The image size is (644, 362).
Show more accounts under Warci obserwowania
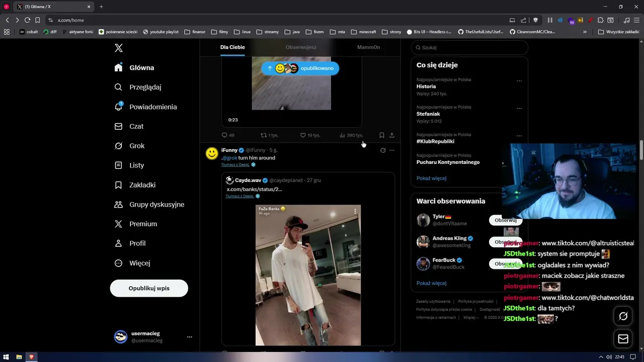[431, 283]
